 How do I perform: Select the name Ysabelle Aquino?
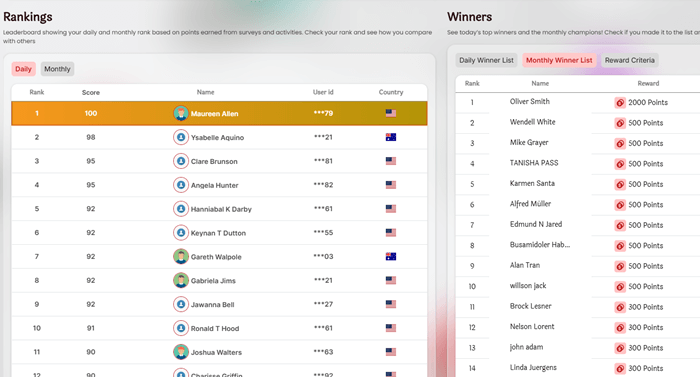pos(217,138)
